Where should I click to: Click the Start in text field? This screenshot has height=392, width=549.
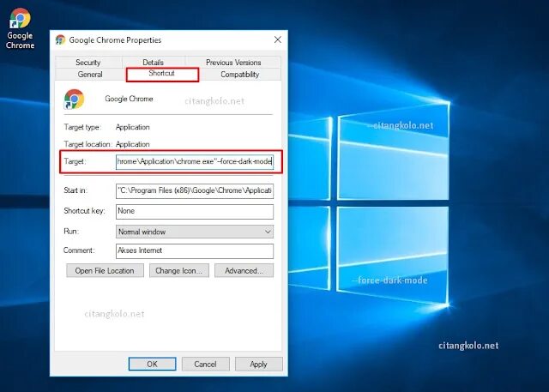(x=195, y=191)
